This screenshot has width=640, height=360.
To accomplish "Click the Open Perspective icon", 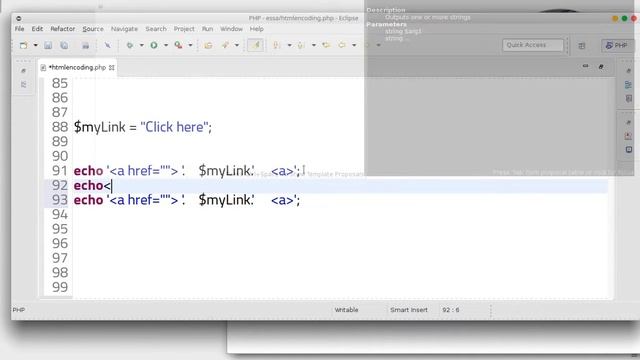I will (582, 46).
